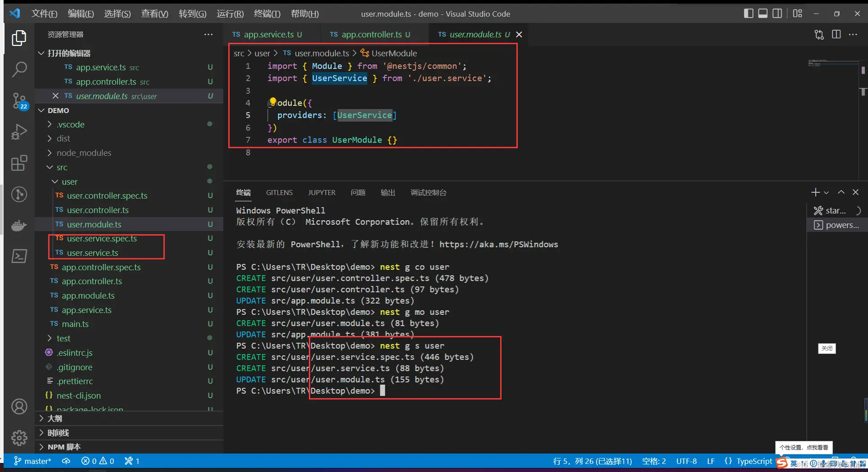The height and width of the screenshot is (472, 868).
Task: Toggle the secondary sidebar layout icon
Action: pyautogui.click(x=777, y=14)
